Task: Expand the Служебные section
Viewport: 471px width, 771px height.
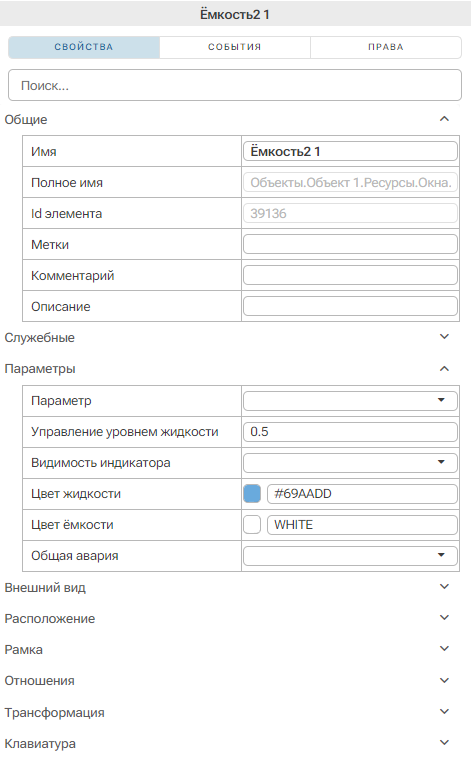Action: 444,337
